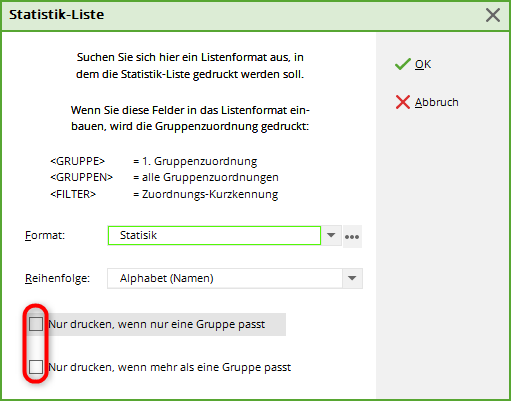Image resolution: width=511 pixels, height=401 pixels.
Task: Enable 'Nur drucken, wenn nur eine Gruppe passt' checkbox
Action: tap(36, 324)
